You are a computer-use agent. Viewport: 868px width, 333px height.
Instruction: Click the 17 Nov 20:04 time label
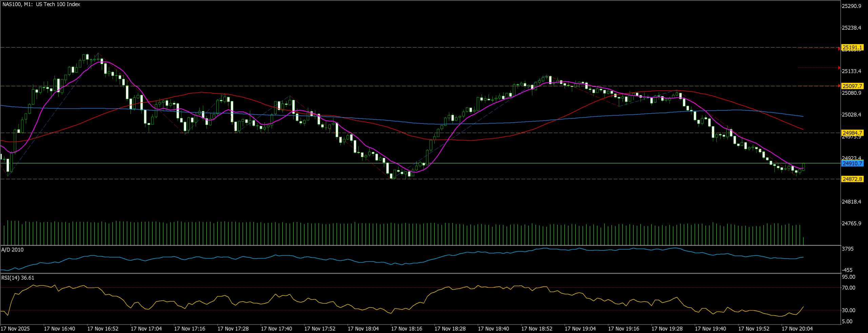pos(797,329)
